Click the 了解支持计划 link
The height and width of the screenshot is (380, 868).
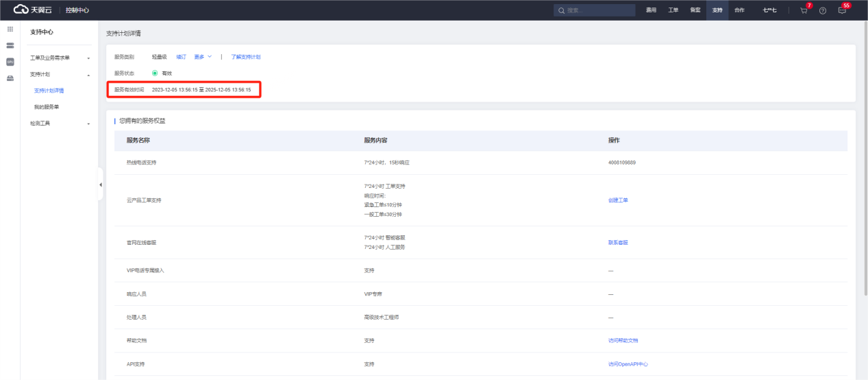click(245, 57)
